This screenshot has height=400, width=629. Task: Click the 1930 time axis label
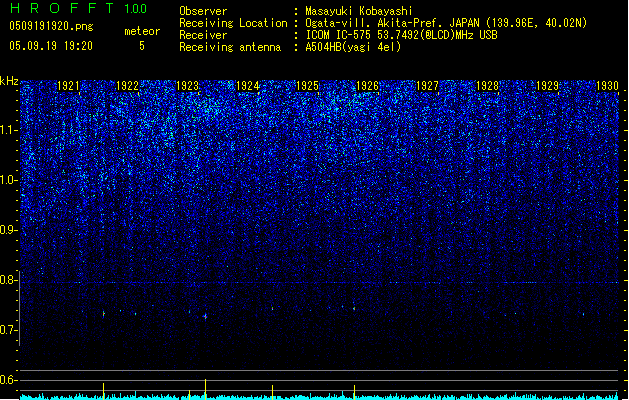click(x=607, y=86)
